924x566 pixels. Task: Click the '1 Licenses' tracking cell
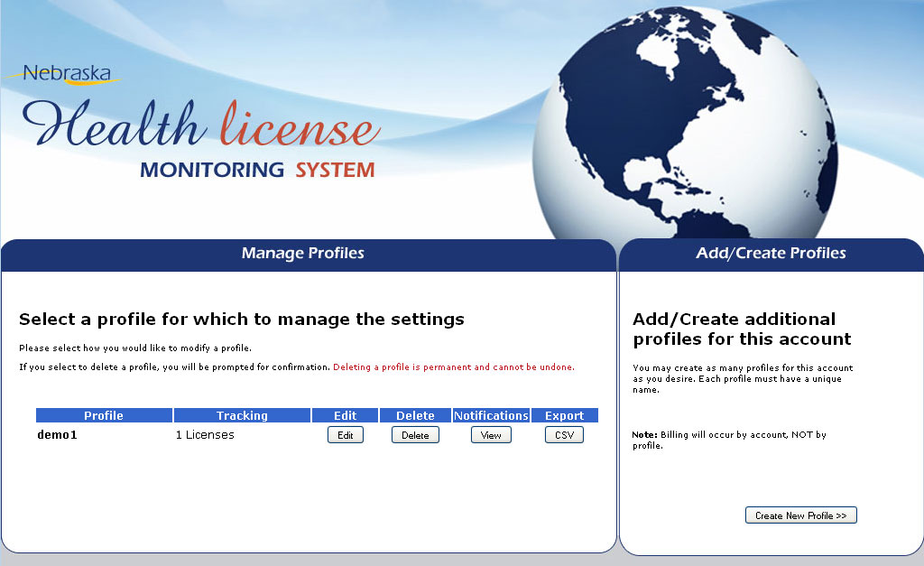pyautogui.click(x=205, y=435)
